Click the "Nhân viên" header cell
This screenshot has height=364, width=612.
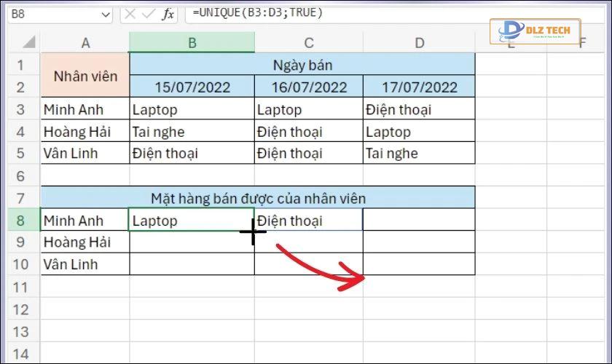(85, 75)
